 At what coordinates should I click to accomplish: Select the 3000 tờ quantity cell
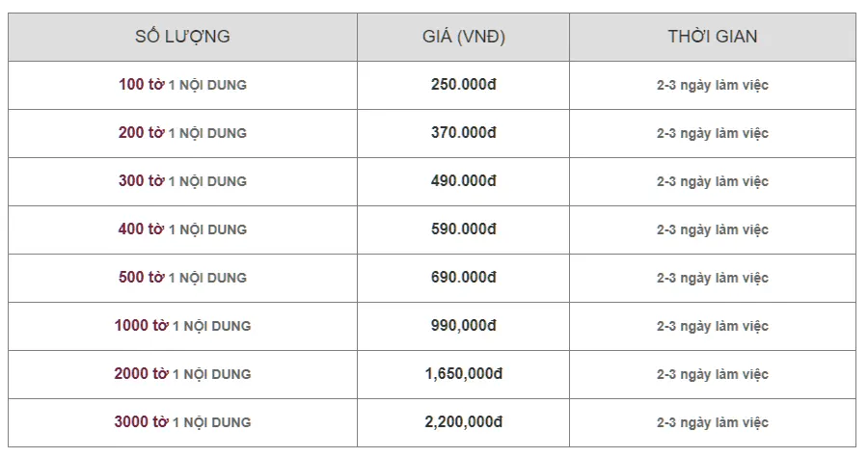click(x=182, y=422)
